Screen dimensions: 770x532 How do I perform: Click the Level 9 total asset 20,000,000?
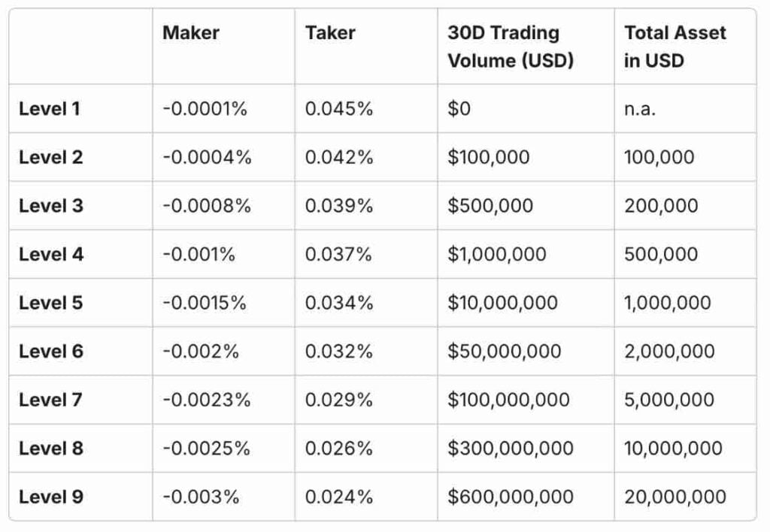click(x=675, y=497)
